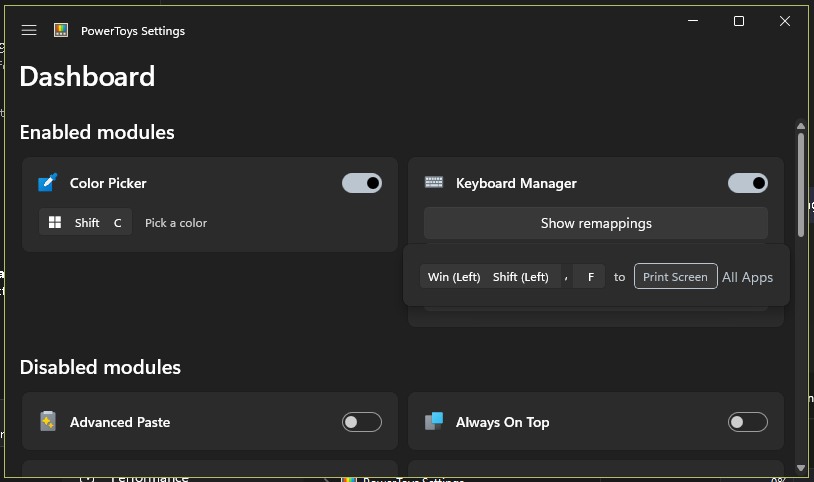The image size is (814, 482).
Task: Click the Color Picker module icon
Action: pyautogui.click(x=48, y=183)
